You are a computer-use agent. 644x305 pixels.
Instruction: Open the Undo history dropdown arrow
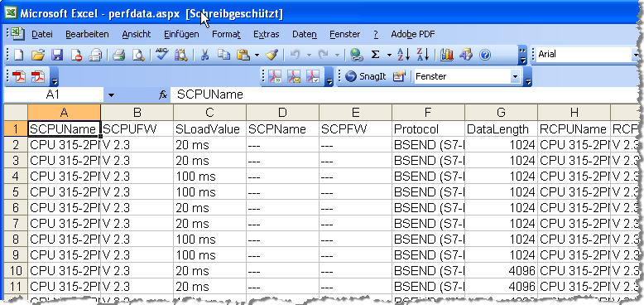point(309,55)
